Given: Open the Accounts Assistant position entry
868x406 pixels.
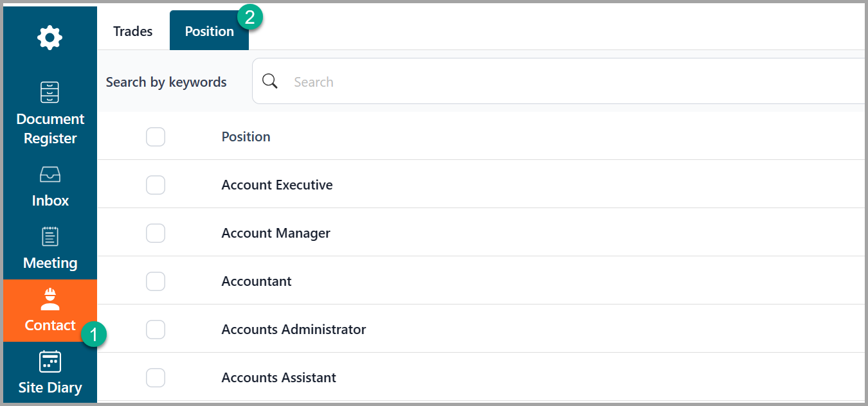Looking at the screenshot, I should [x=279, y=378].
